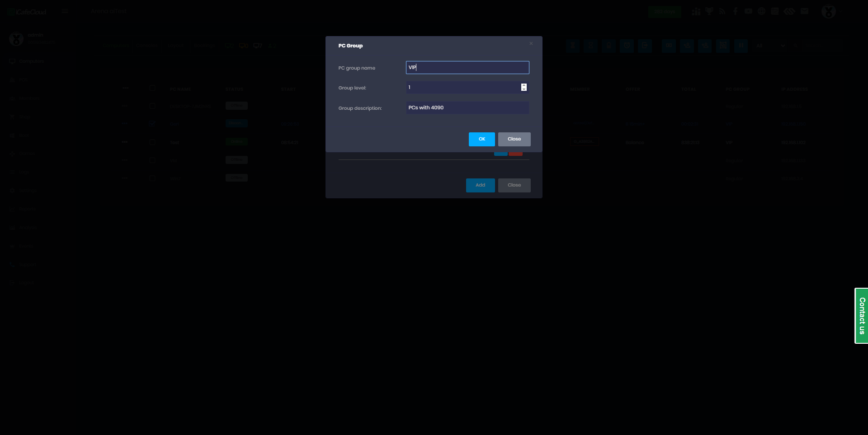Click the Group level number field
This screenshot has height=435, width=868.
click(467, 87)
